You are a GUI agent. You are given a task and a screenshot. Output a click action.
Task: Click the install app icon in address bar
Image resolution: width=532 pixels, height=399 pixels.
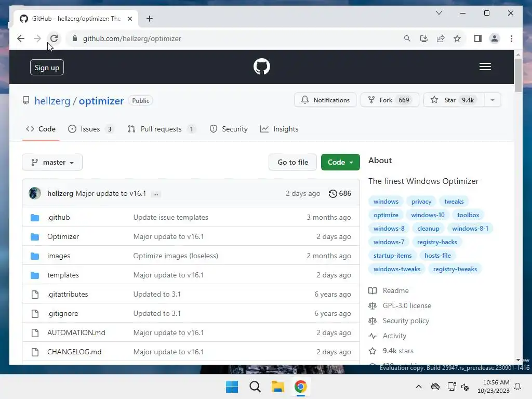[x=424, y=38]
